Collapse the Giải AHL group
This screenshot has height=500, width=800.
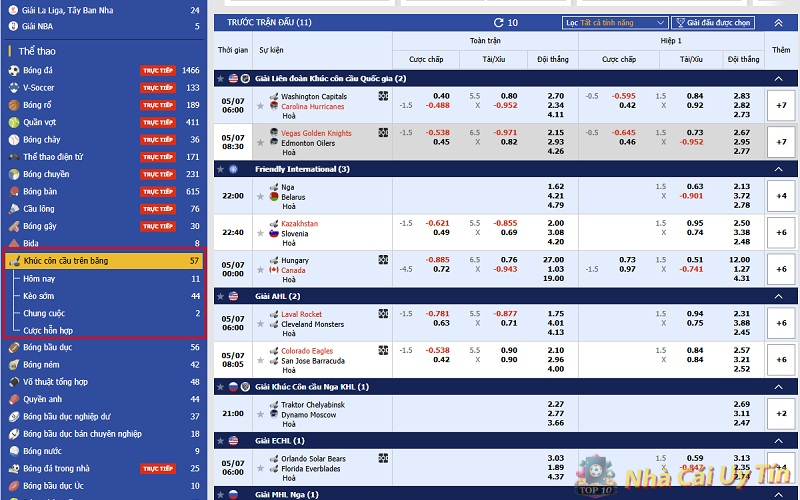click(x=779, y=296)
